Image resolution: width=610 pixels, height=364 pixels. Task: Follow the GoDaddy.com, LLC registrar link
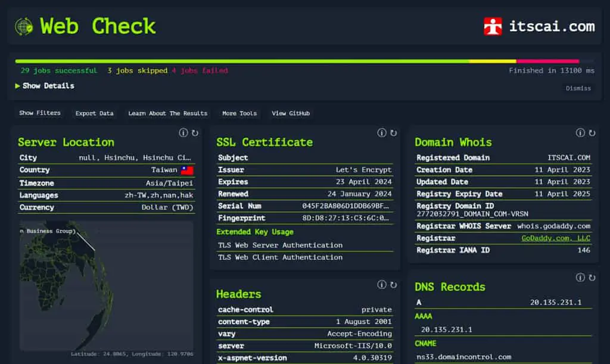tap(556, 238)
